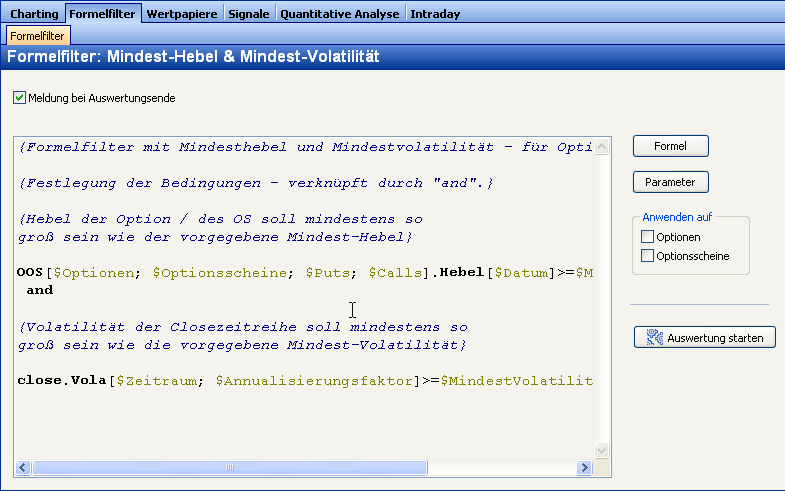Click the vertical scrollbar's down arrow
The image size is (785, 491).
[602, 451]
